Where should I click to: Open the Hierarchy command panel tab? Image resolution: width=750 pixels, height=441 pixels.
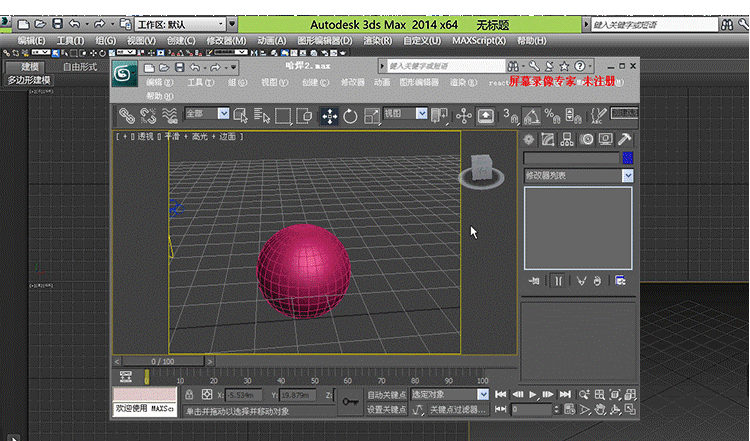pyautogui.click(x=567, y=139)
